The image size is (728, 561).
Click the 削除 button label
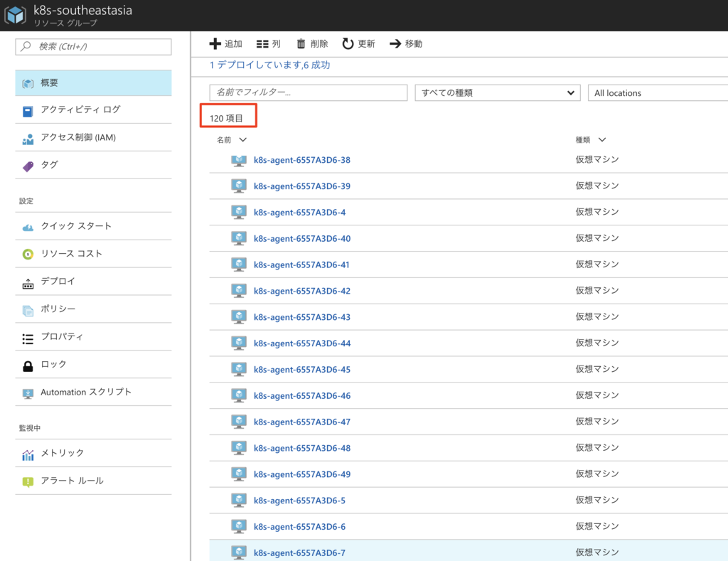319,43
